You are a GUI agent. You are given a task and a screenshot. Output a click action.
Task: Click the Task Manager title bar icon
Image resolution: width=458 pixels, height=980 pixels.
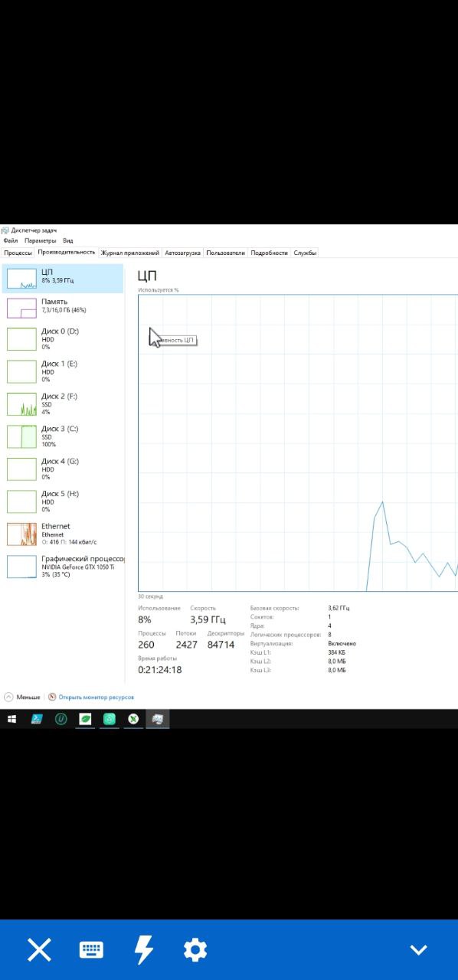pyautogui.click(x=5, y=230)
